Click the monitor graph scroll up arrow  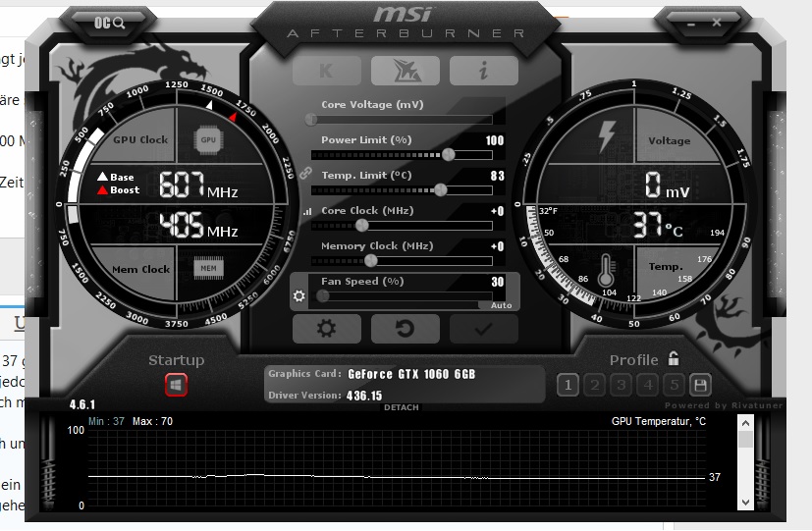click(x=745, y=423)
